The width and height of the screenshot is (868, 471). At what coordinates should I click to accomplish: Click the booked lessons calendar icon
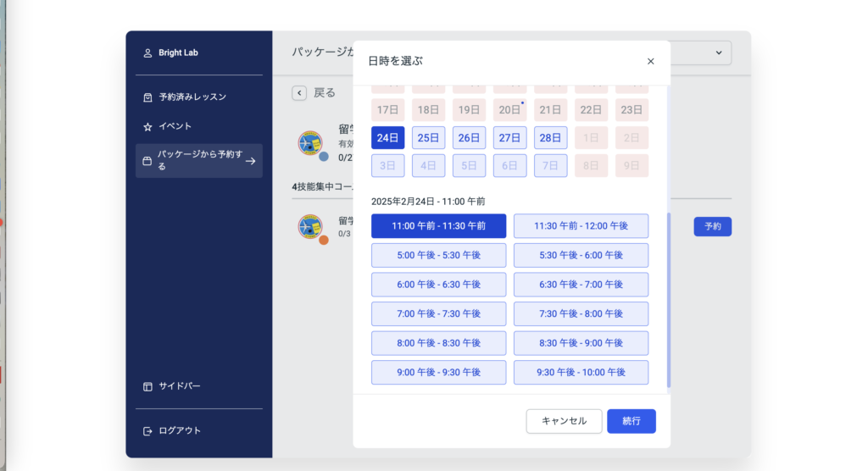pyautogui.click(x=147, y=97)
